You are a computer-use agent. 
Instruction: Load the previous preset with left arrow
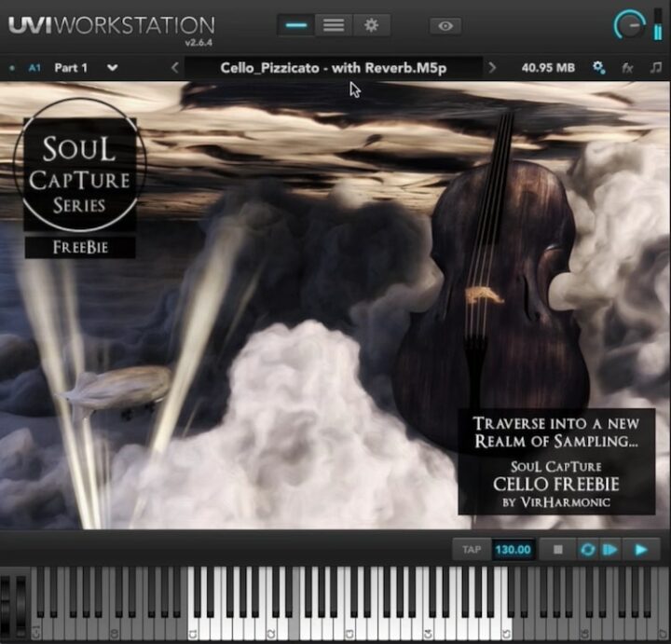click(x=174, y=68)
